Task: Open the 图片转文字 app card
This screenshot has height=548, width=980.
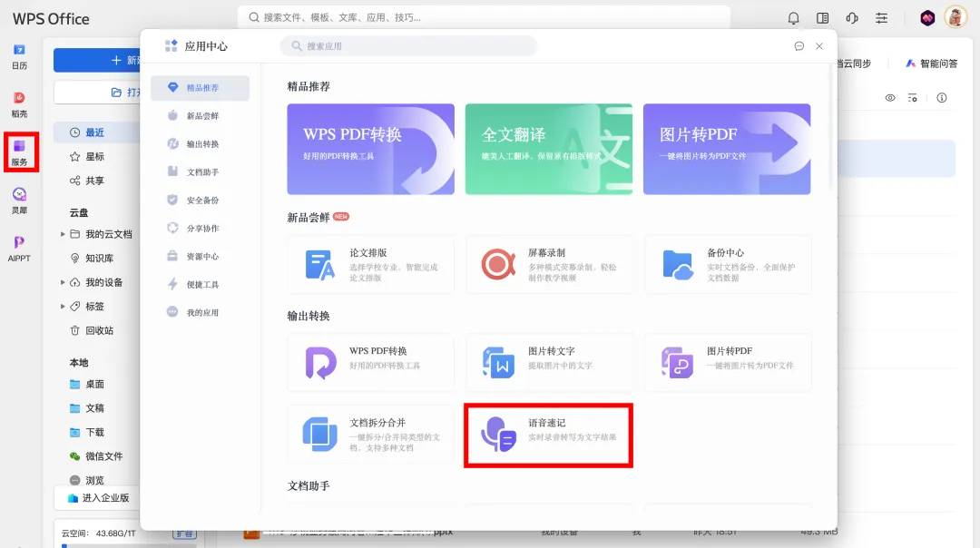Action: click(549, 362)
